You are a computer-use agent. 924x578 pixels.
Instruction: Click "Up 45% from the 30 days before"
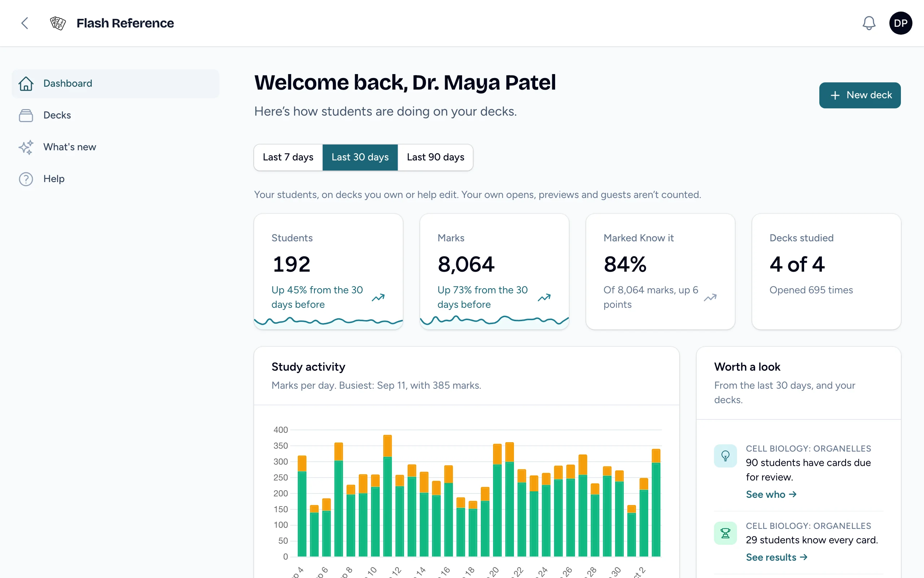(317, 297)
